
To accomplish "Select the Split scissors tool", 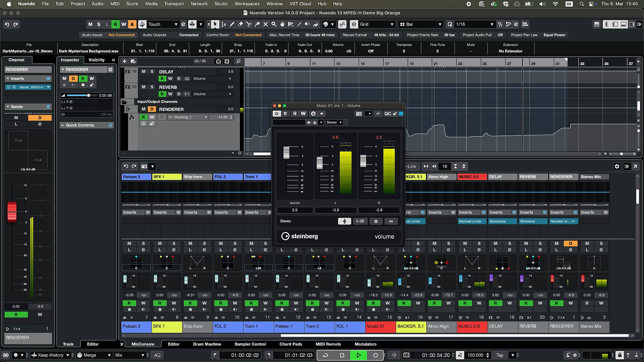I will pos(249,24).
